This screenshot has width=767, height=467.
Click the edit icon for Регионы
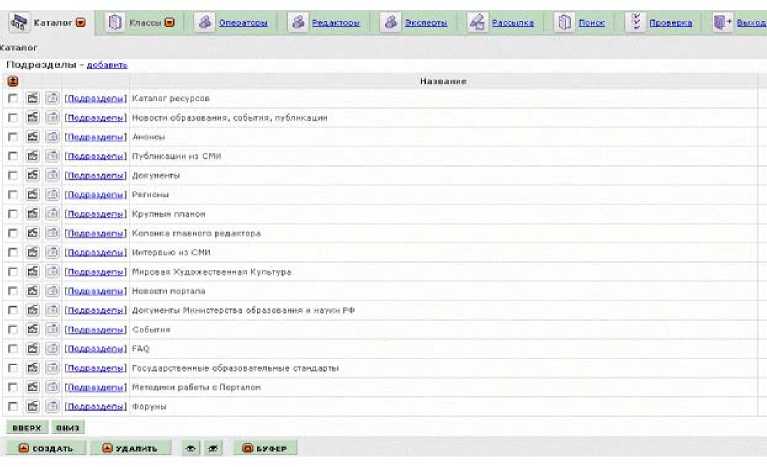(x=33, y=194)
